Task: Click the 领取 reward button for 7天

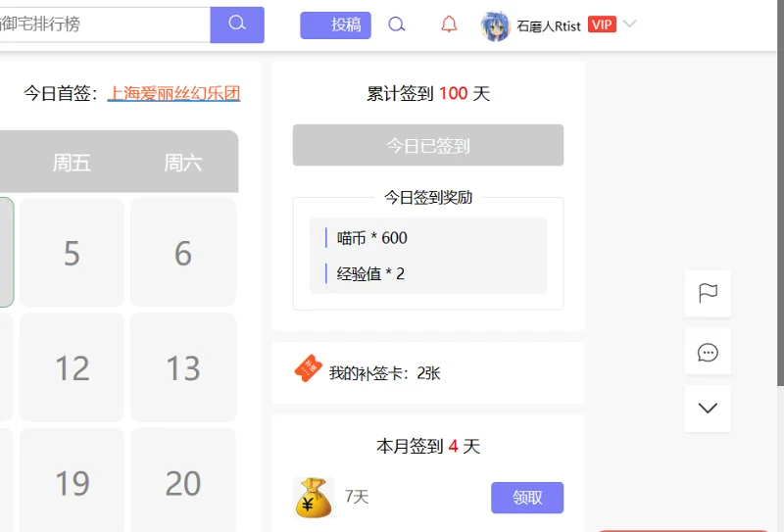Action: 527,498
